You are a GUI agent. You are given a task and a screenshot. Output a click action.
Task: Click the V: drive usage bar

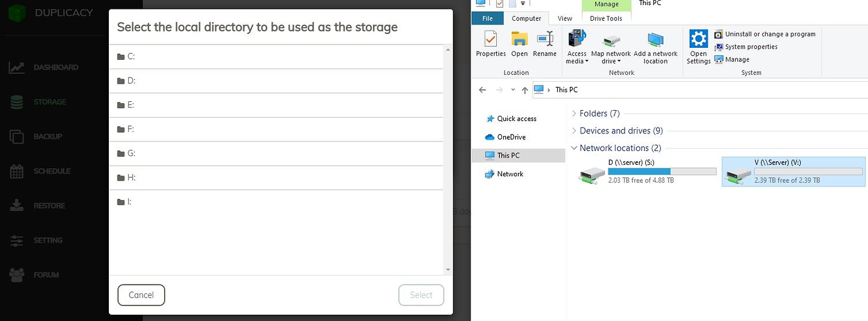(x=808, y=171)
